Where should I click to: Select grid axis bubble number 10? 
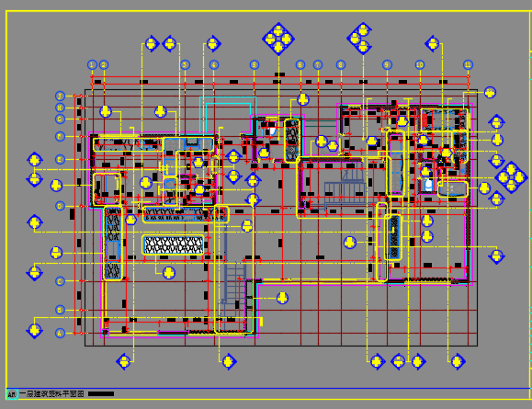click(420, 65)
